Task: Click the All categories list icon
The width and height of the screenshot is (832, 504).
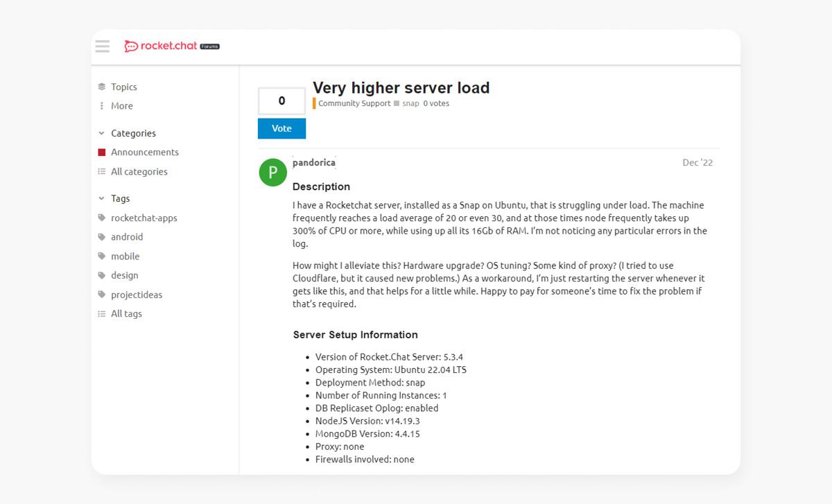Action: pyautogui.click(x=102, y=172)
